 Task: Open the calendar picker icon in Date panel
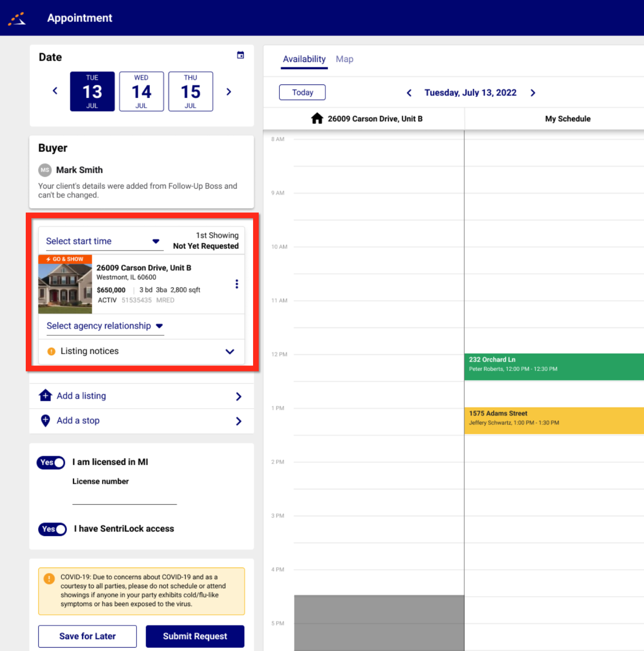pyautogui.click(x=240, y=55)
